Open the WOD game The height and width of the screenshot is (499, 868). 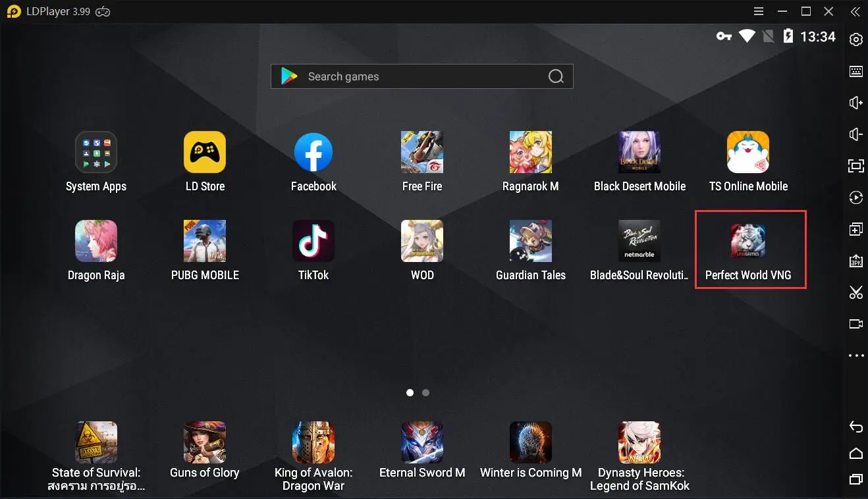pos(422,241)
